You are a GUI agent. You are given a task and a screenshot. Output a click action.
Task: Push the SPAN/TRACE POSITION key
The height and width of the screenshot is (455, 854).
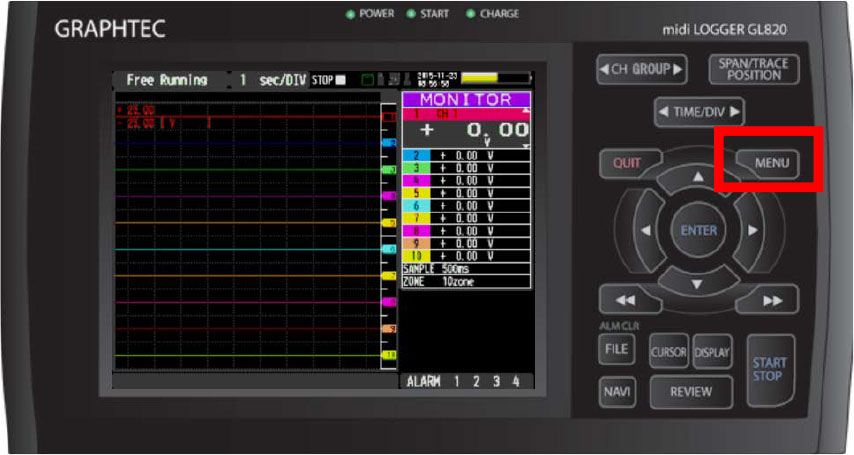(754, 69)
